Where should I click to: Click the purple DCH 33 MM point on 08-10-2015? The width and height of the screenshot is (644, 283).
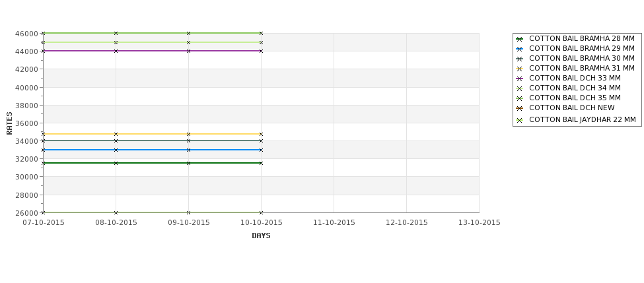116,51
